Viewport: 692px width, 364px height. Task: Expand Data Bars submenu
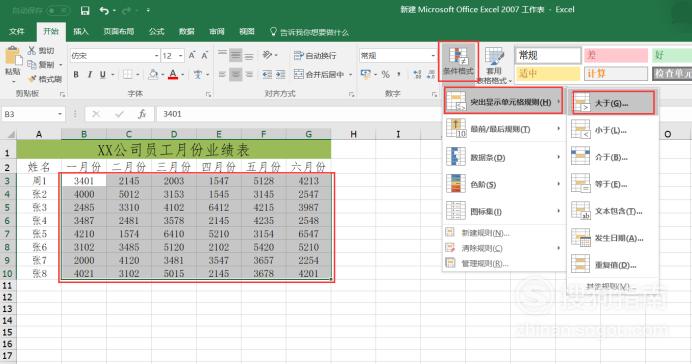point(504,157)
